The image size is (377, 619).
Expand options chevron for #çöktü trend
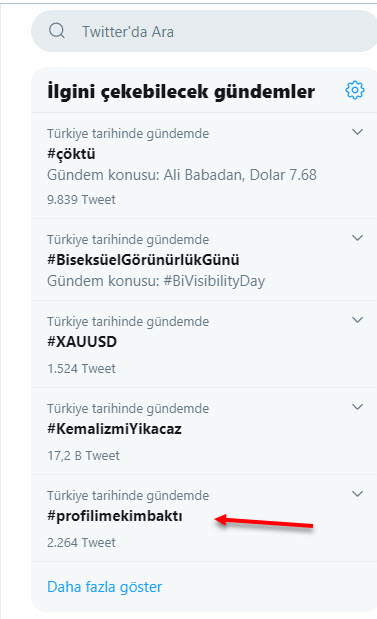pyautogui.click(x=357, y=132)
